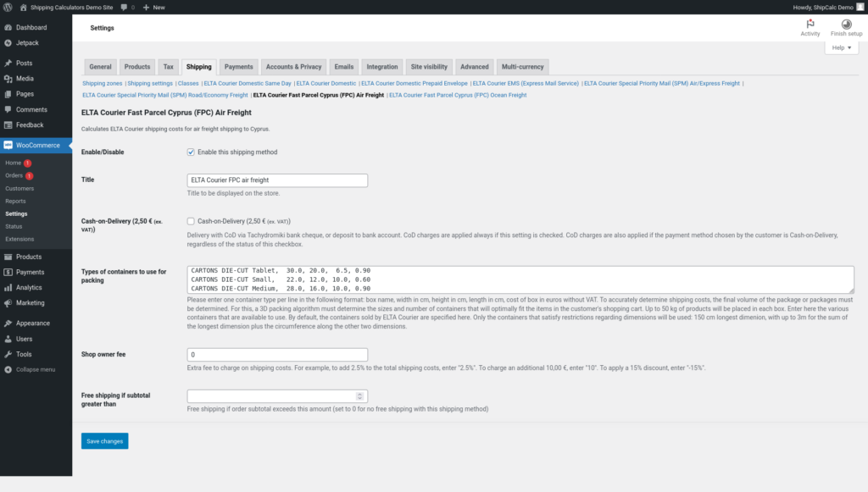This screenshot has height=492, width=868.
Task: Click the free shipping subtotal stepper arrows
Action: tap(359, 395)
